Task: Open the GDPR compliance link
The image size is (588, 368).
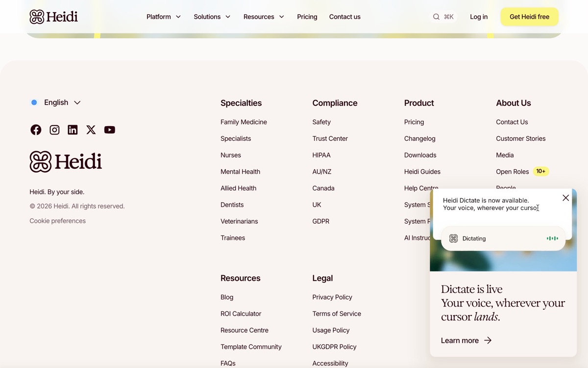Action: pyautogui.click(x=321, y=221)
